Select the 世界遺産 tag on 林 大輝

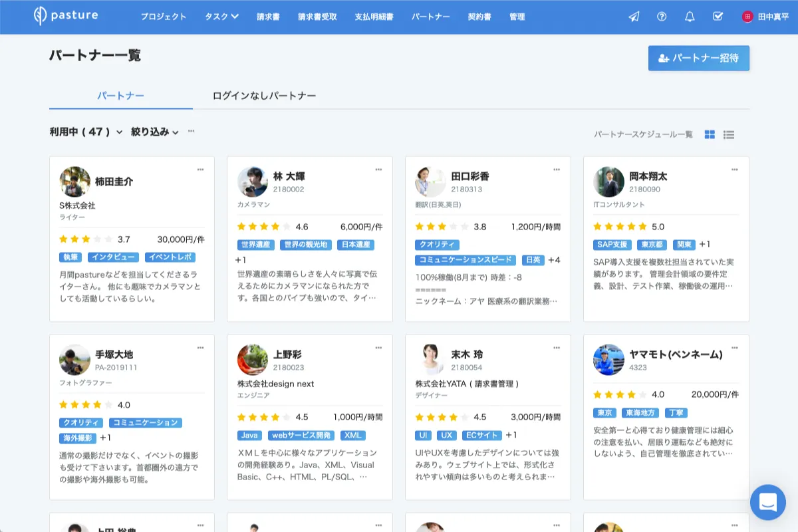pyautogui.click(x=255, y=245)
